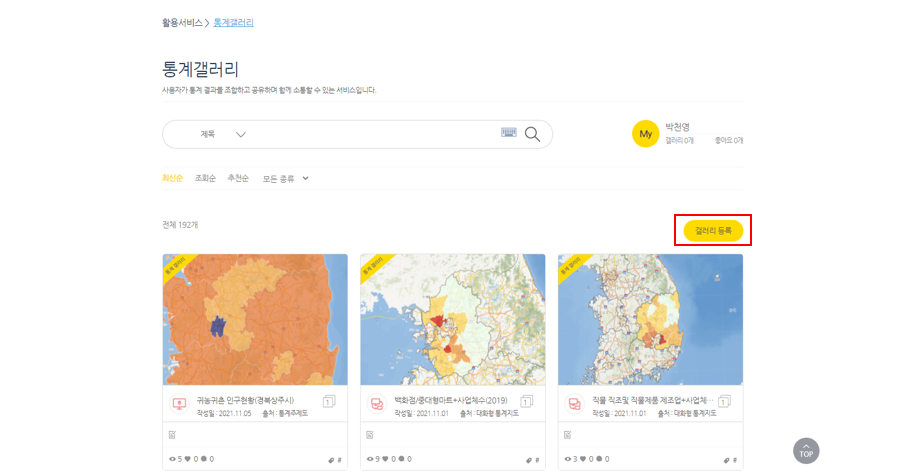Open the 백화점/중대형마트 map thumbnail
907x476 pixels.
click(453, 319)
